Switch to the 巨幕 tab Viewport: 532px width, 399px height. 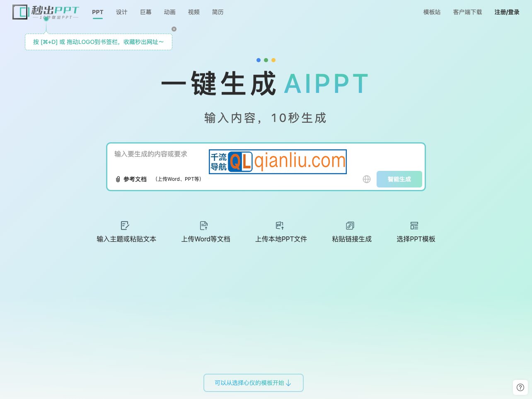(145, 12)
